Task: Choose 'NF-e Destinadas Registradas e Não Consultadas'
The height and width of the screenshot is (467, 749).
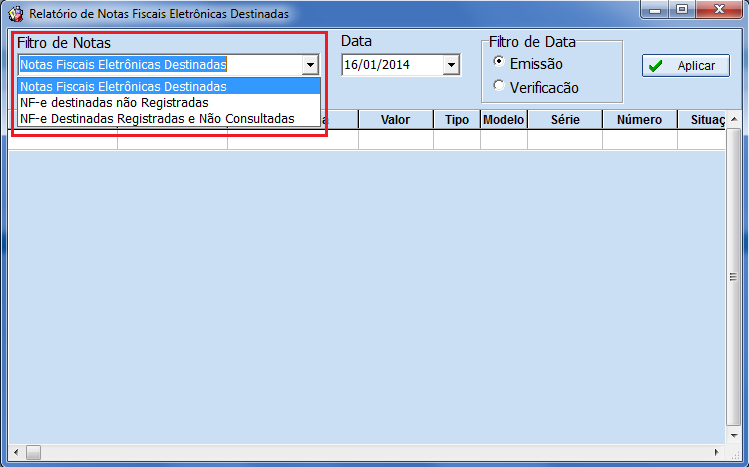Action: click(x=157, y=118)
